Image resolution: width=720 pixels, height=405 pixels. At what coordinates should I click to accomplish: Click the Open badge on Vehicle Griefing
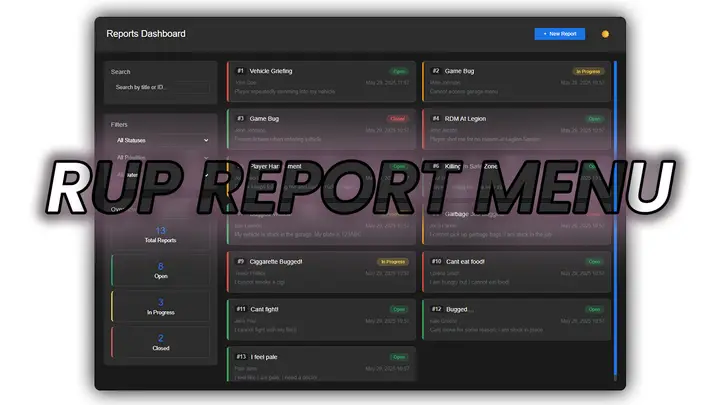399,72
